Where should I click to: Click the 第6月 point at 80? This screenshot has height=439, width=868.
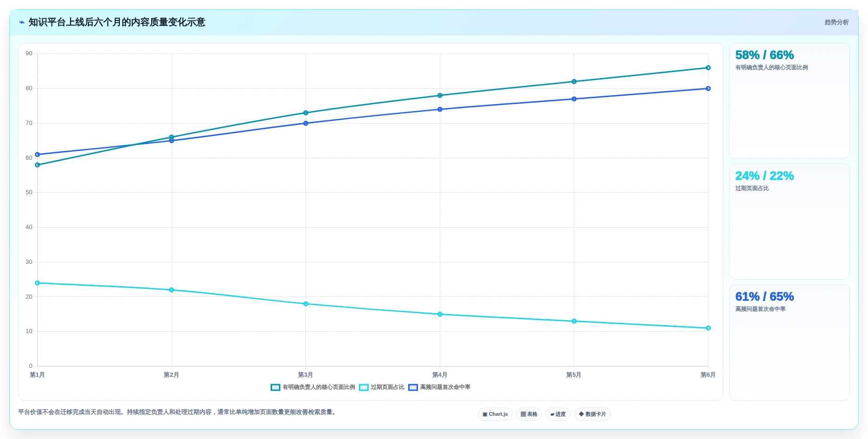(x=708, y=89)
